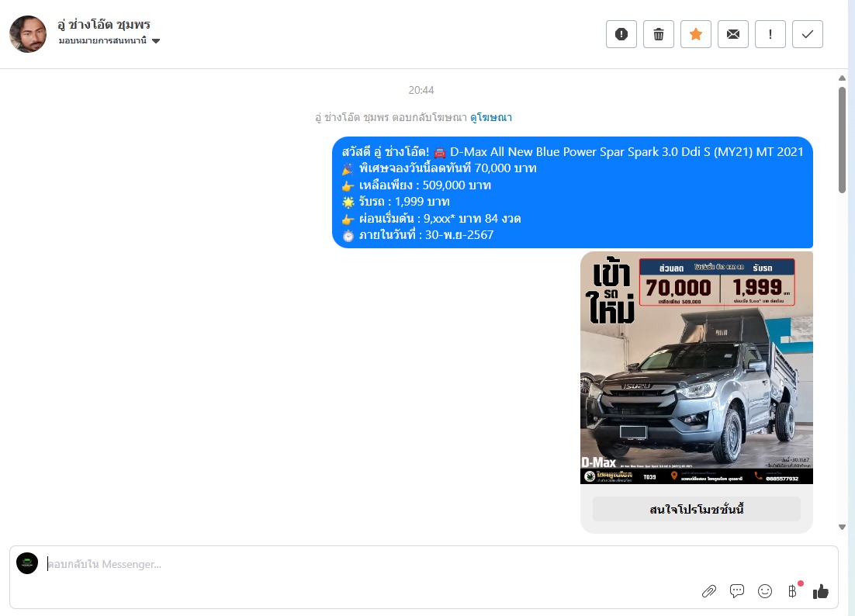
Task: Open the D-Max promotional car image
Action: [x=696, y=368]
